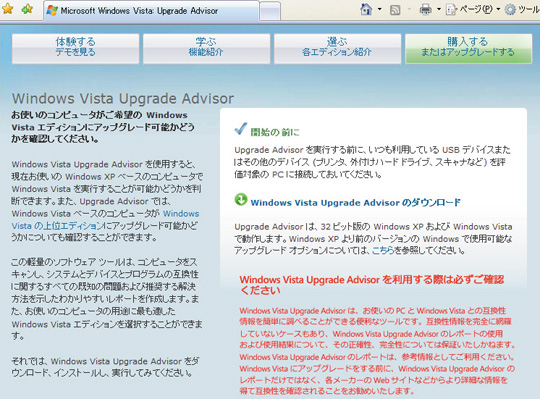This screenshot has height=399, width=540.
Task: Click the blue checkmark icon beside 開始の前に
Action: (x=240, y=129)
